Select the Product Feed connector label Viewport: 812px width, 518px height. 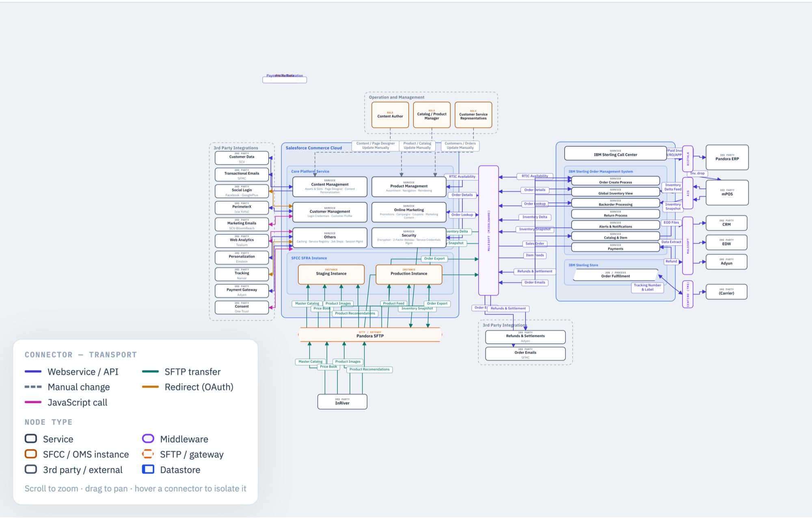tap(393, 303)
